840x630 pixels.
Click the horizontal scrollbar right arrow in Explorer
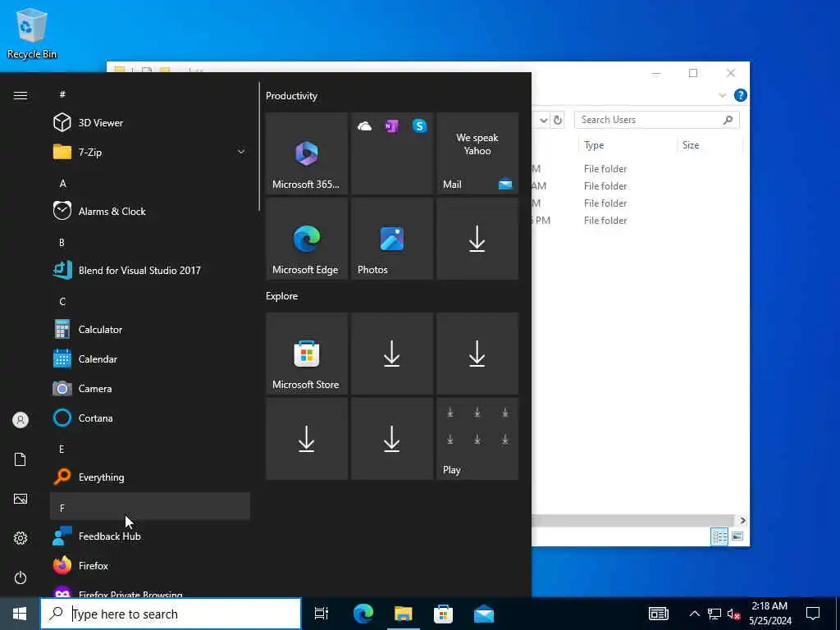742,520
